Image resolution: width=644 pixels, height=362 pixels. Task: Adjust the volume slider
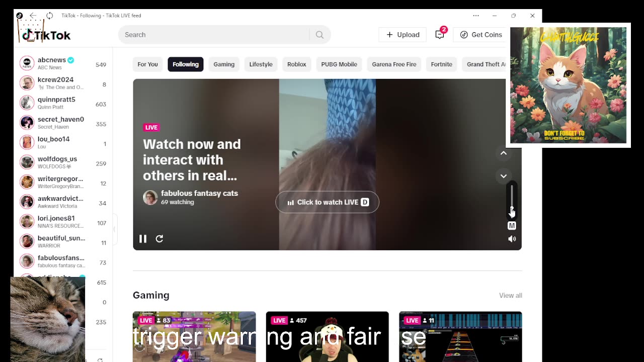[x=512, y=200]
